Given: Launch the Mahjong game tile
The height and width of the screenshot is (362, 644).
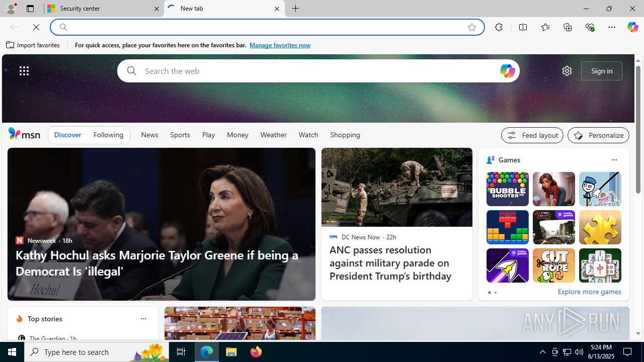Looking at the screenshot, I should 600,265.
